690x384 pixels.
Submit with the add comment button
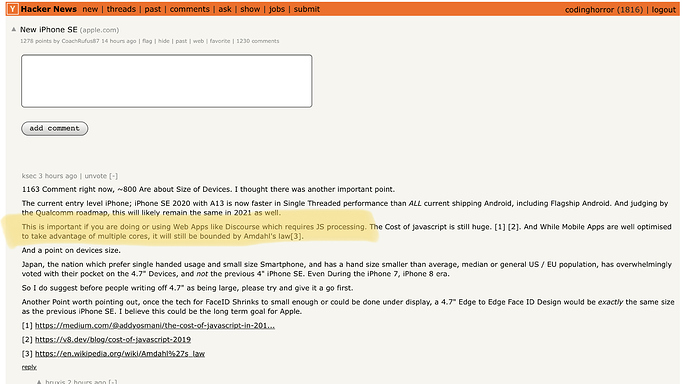55,128
